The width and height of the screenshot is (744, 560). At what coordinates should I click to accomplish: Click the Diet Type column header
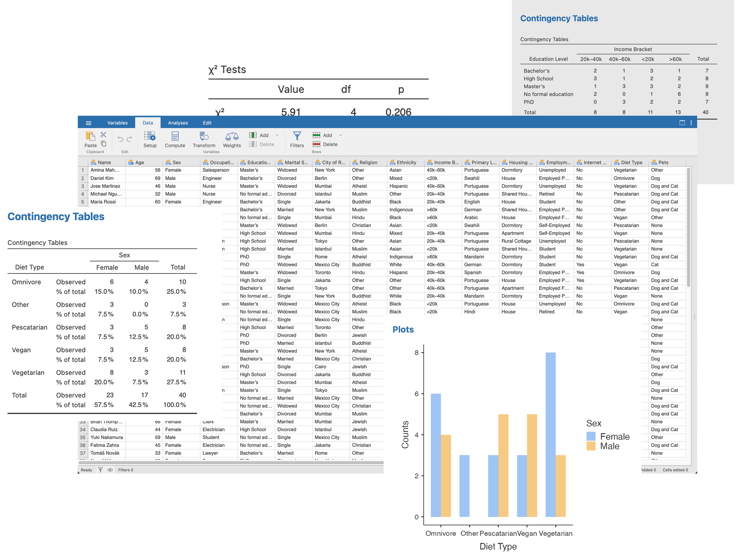[631, 162]
